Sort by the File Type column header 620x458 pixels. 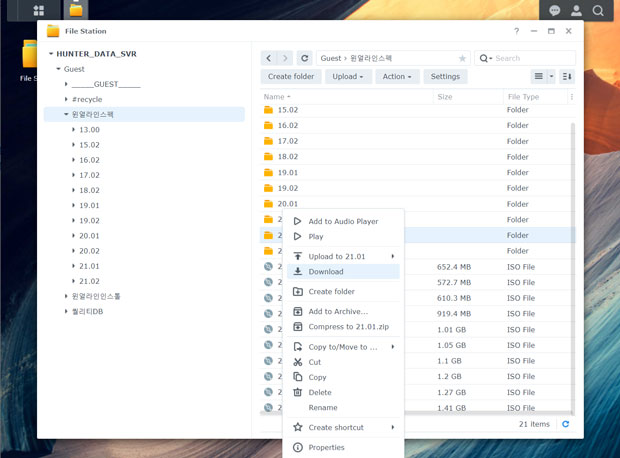tap(536, 97)
